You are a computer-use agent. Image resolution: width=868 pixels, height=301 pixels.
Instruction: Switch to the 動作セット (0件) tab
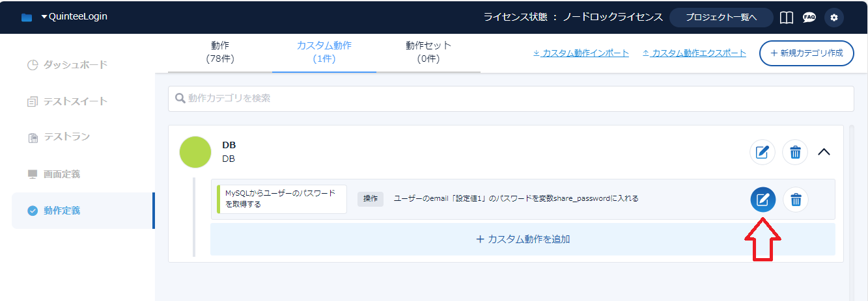point(428,52)
